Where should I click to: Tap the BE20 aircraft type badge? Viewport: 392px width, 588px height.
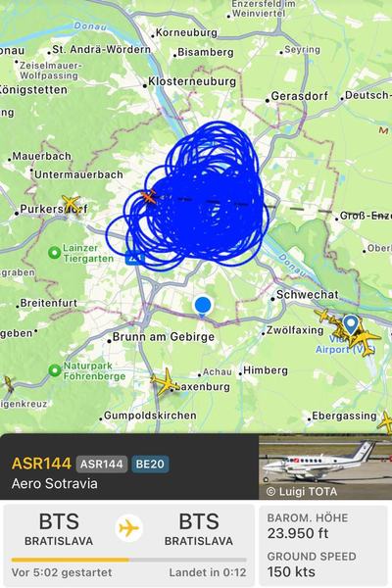(150, 465)
